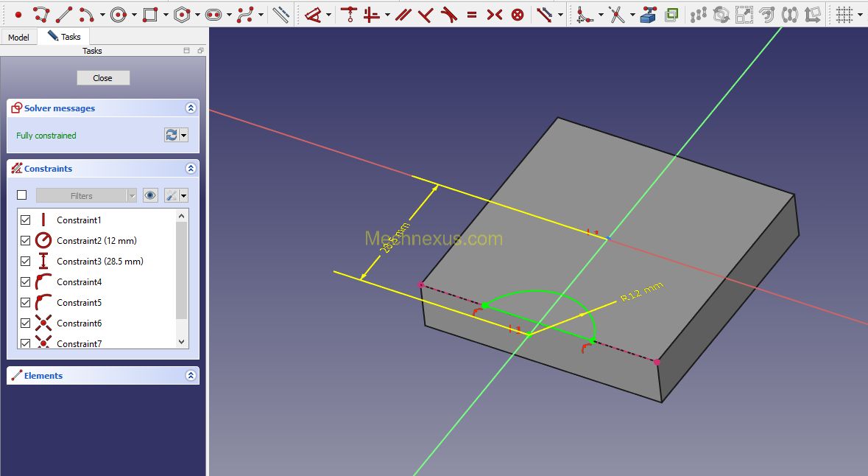Apply Horizontal/Vertical constraint tool
Viewport: 868px width, 476px height.
[372, 15]
